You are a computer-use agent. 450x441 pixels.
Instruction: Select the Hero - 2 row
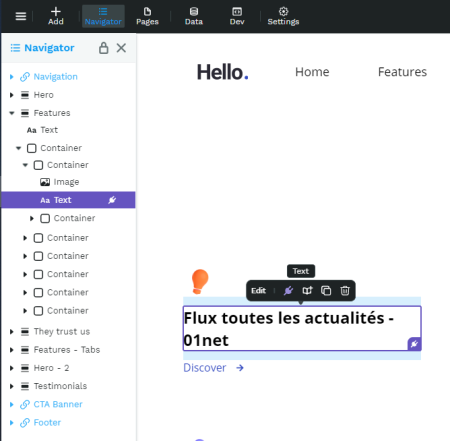point(68,368)
